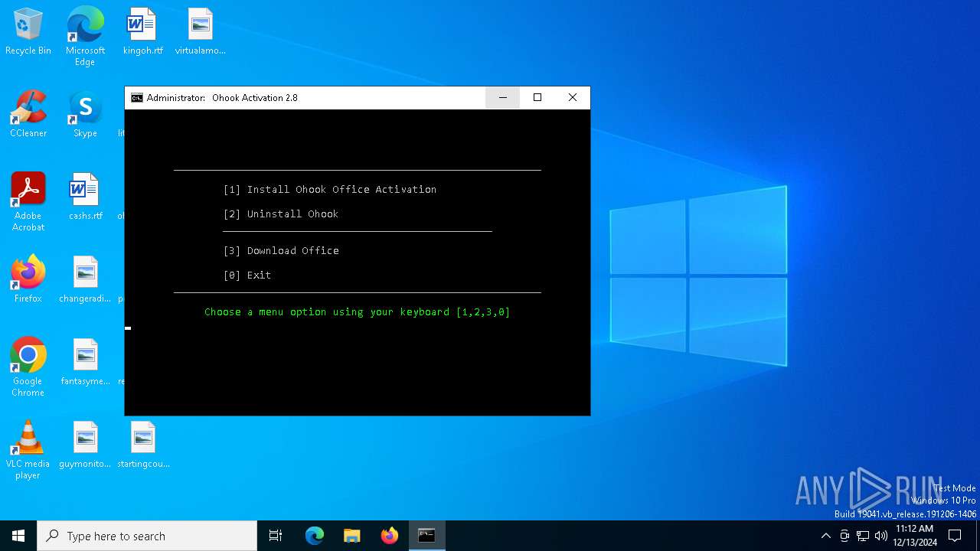Click 'Choose a menu option' prompt text
The image size is (980, 551).
(358, 311)
